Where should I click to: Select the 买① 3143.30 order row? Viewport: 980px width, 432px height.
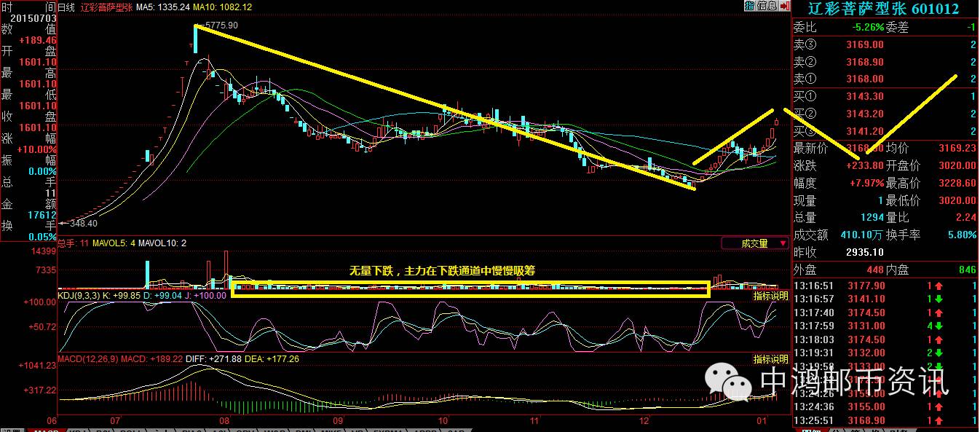[x=885, y=96]
